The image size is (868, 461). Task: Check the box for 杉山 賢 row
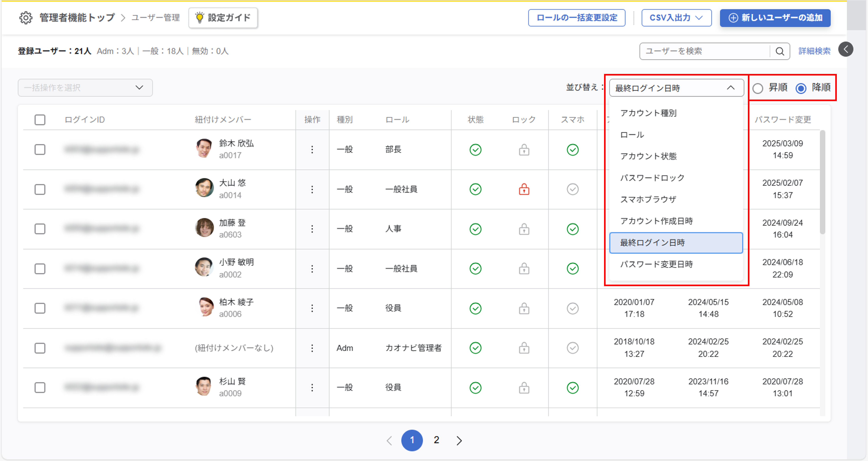pos(40,388)
